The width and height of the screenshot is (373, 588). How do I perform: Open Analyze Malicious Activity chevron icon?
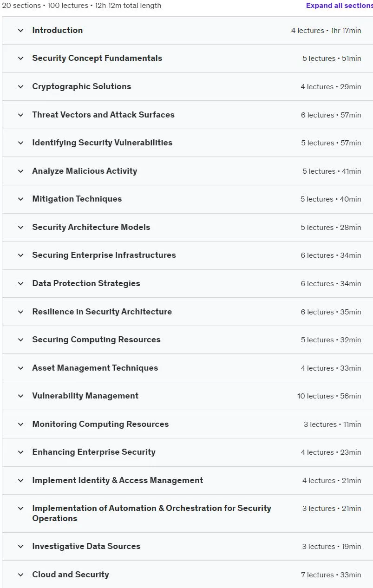click(x=20, y=171)
